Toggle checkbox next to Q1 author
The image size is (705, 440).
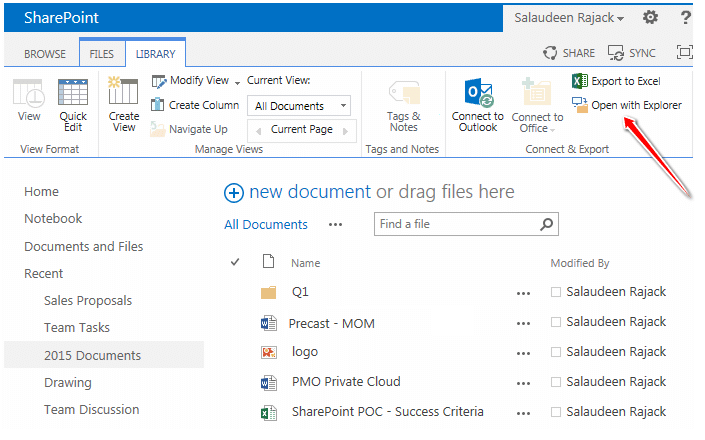tap(556, 293)
